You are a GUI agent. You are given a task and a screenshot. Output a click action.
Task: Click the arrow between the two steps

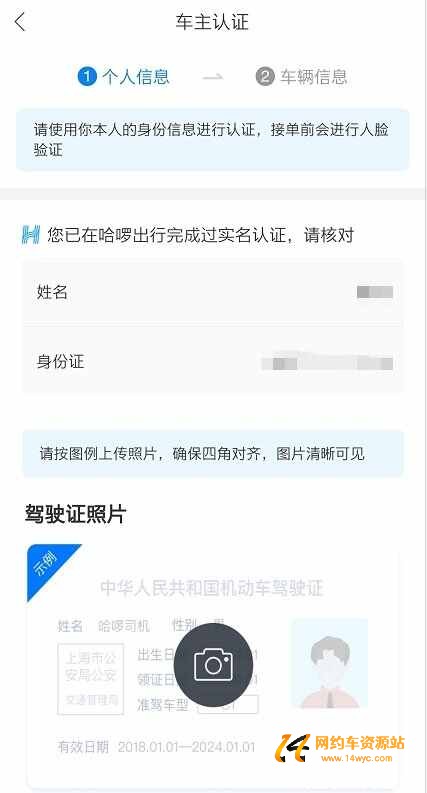pos(212,77)
